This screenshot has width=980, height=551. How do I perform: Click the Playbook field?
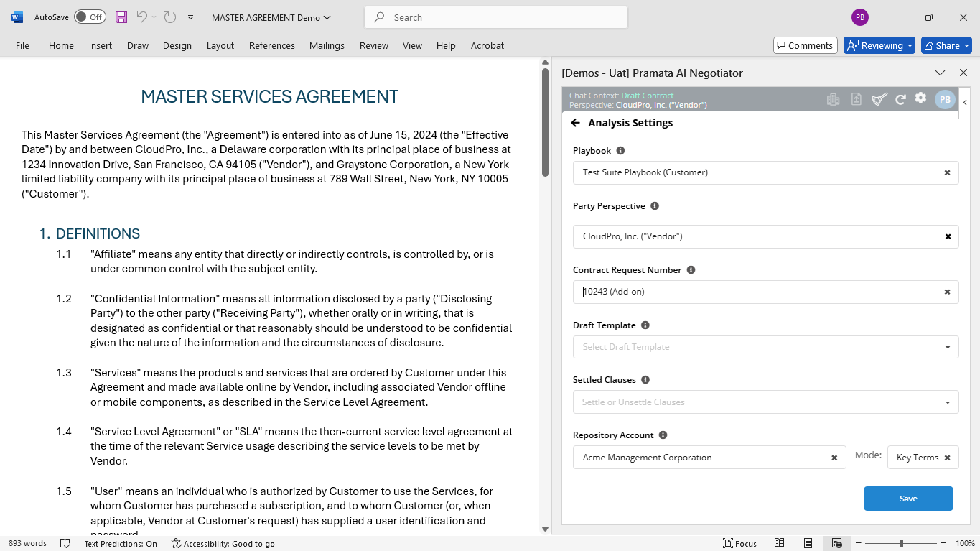[765, 172]
